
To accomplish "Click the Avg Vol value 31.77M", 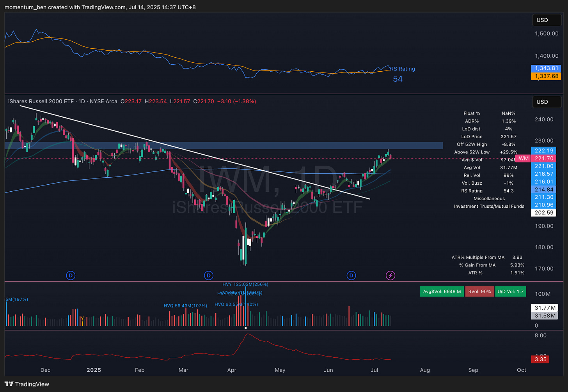I will click(x=508, y=168).
